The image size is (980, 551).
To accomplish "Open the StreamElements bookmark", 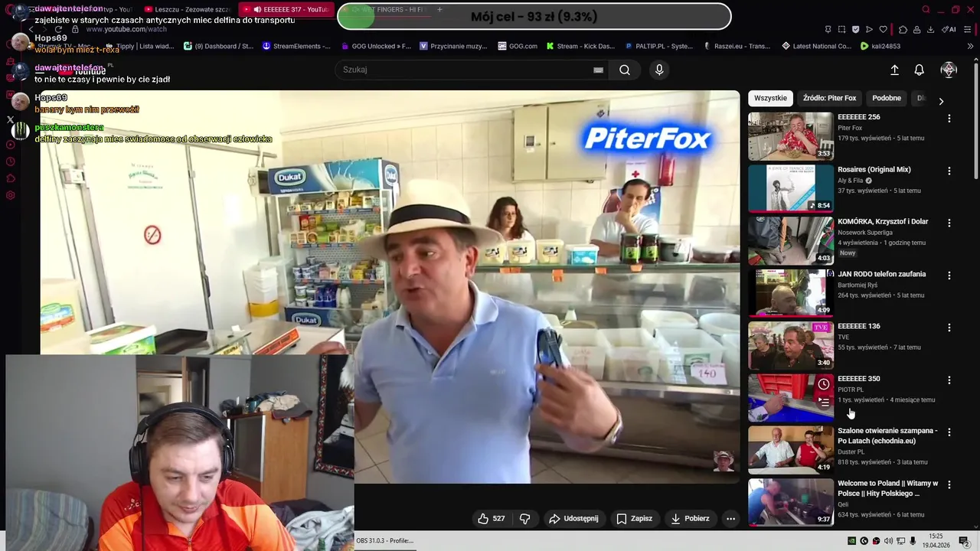I will pos(296,46).
